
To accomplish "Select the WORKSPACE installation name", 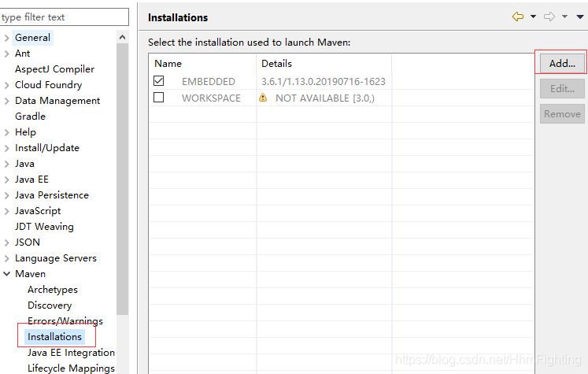I will pyautogui.click(x=211, y=98).
